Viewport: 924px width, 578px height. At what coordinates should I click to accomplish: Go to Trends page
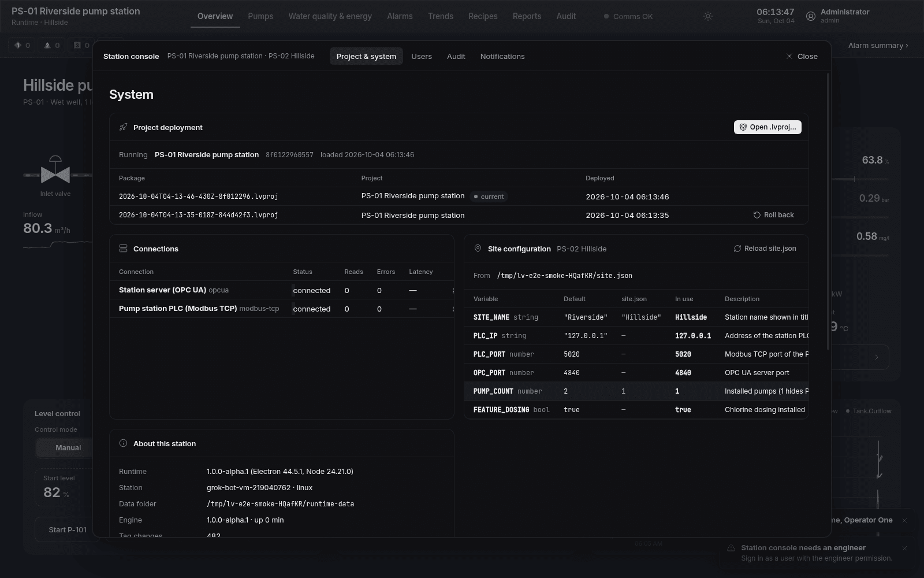pyautogui.click(x=441, y=16)
